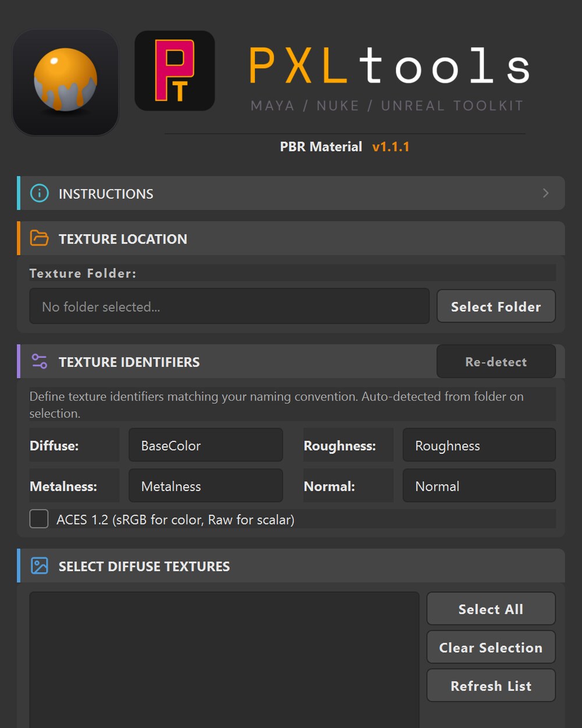Click the PT logo icon
The height and width of the screenshot is (728, 582).
click(x=175, y=70)
